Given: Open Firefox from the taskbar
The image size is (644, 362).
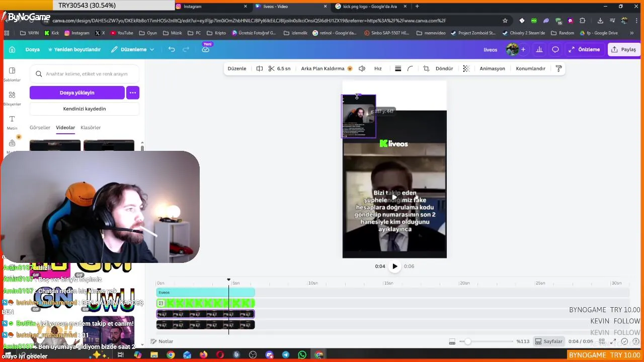Looking at the screenshot, I should [203, 355].
